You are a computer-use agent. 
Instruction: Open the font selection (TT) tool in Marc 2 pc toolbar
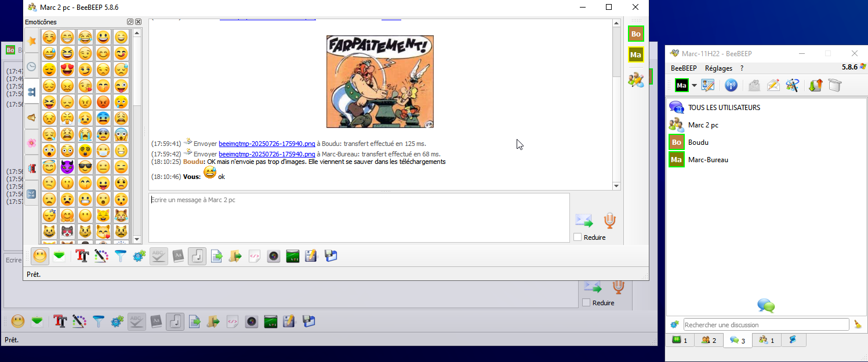click(82, 255)
